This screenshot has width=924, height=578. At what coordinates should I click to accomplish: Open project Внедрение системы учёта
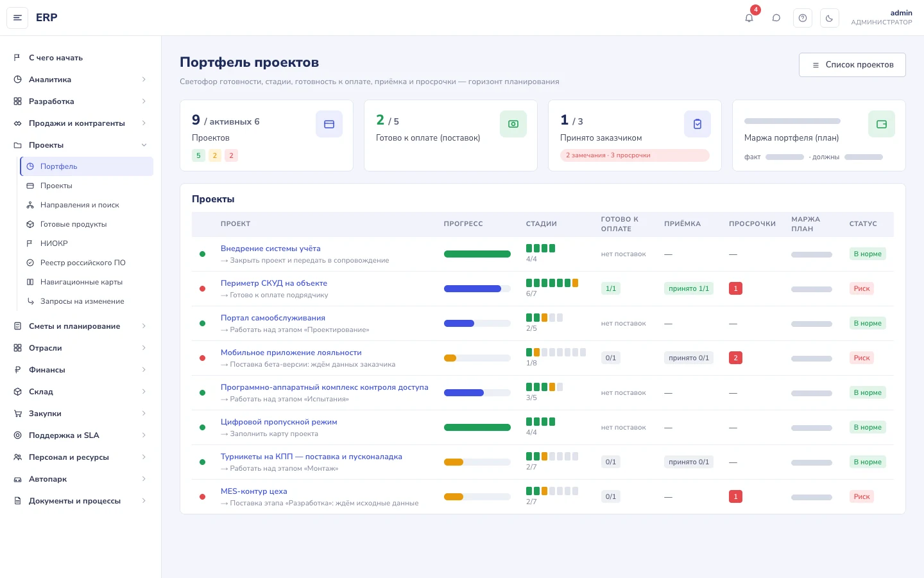[x=271, y=249]
